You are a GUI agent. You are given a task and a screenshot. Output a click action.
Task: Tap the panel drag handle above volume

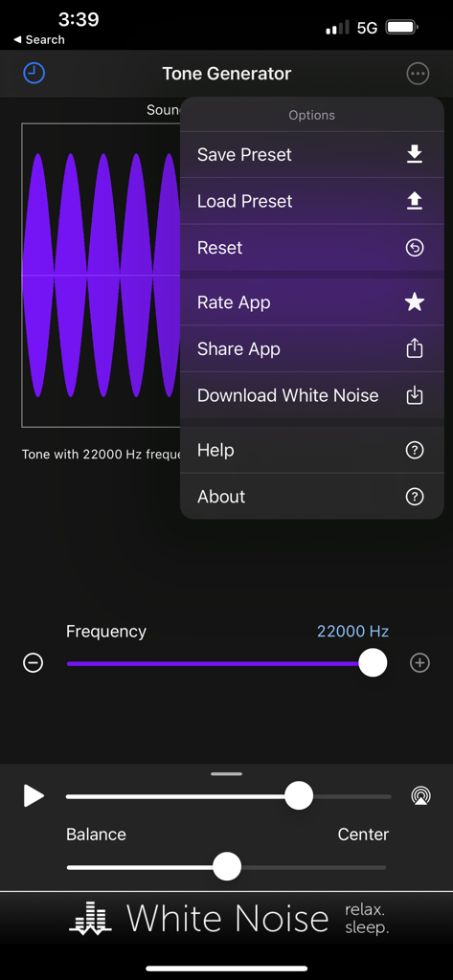[226, 773]
